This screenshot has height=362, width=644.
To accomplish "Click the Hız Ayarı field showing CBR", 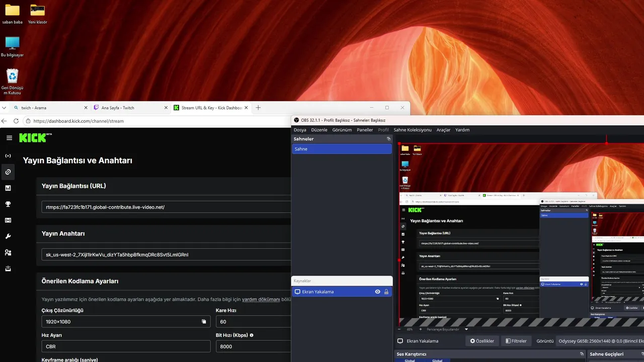I will 126,346.
